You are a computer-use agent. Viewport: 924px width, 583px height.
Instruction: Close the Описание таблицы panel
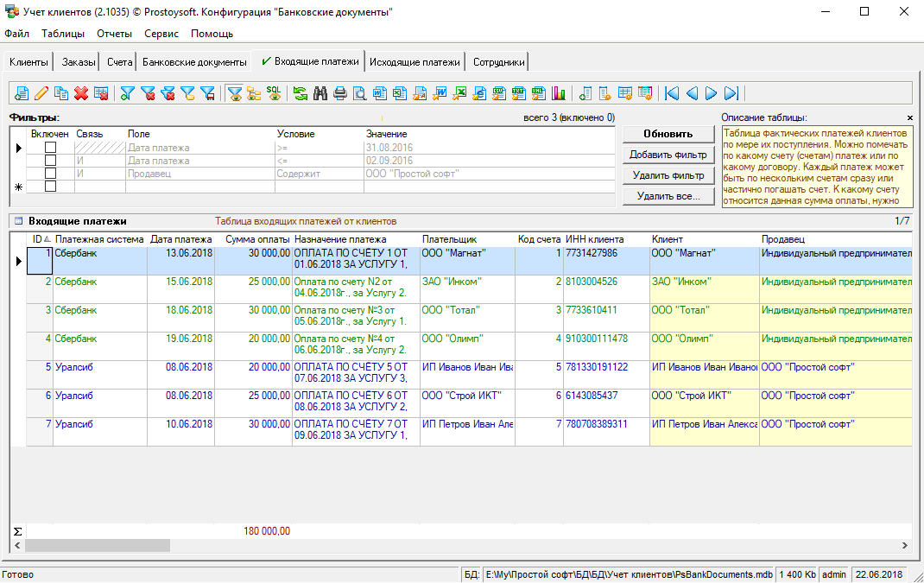909,117
